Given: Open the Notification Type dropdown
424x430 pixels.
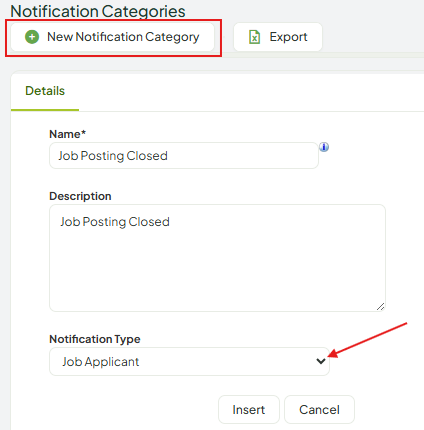Looking at the screenshot, I should tap(189, 362).
